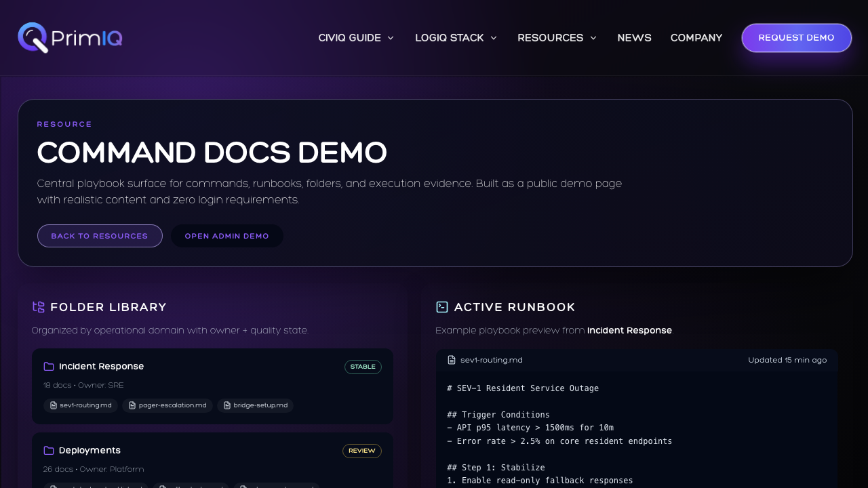Click the STABLE status badge
868x488 pixels.
(x=363, y=367)
